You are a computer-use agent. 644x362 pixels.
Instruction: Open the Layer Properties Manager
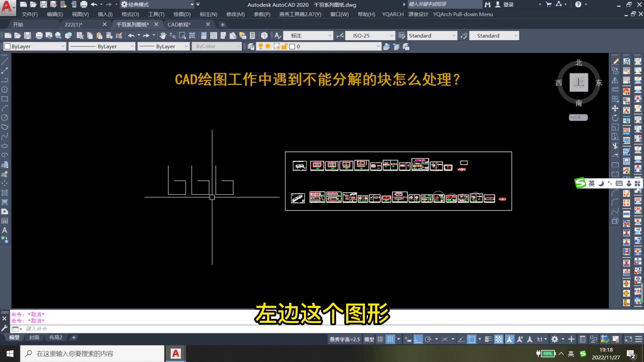[251, 46]
